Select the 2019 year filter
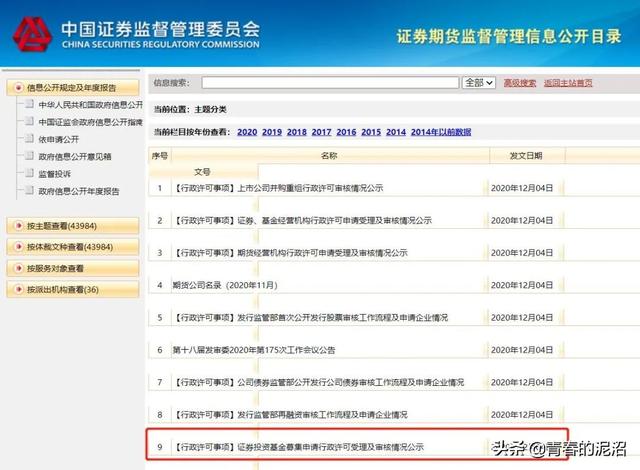 pos(270,132)
